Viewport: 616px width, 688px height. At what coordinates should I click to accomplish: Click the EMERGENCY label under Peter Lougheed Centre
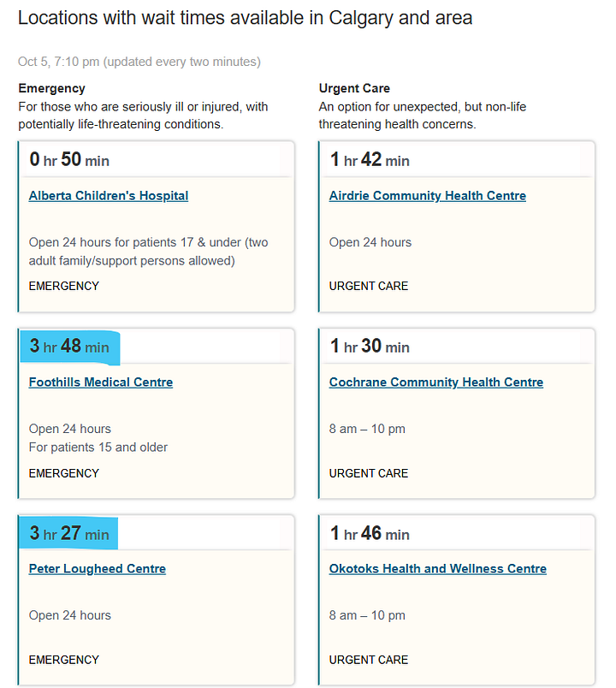click(x=64, y=660)
